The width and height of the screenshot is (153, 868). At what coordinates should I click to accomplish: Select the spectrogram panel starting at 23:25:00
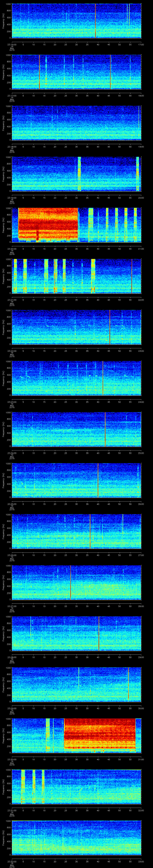[77, 481]
